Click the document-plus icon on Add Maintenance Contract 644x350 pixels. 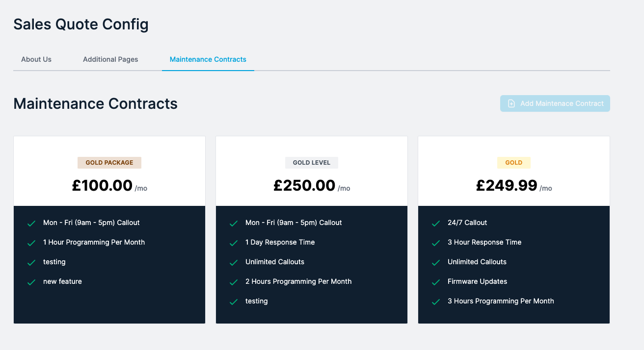pos(511,103)
